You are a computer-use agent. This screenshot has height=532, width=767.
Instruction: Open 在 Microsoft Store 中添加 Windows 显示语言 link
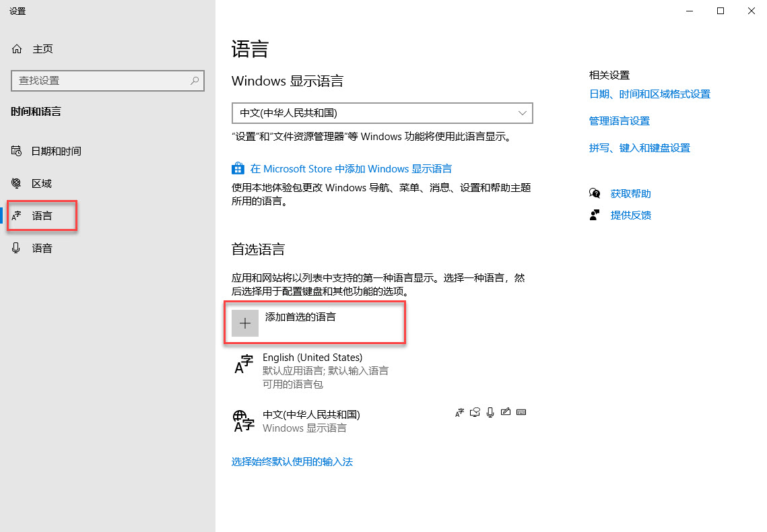point(351,169)
